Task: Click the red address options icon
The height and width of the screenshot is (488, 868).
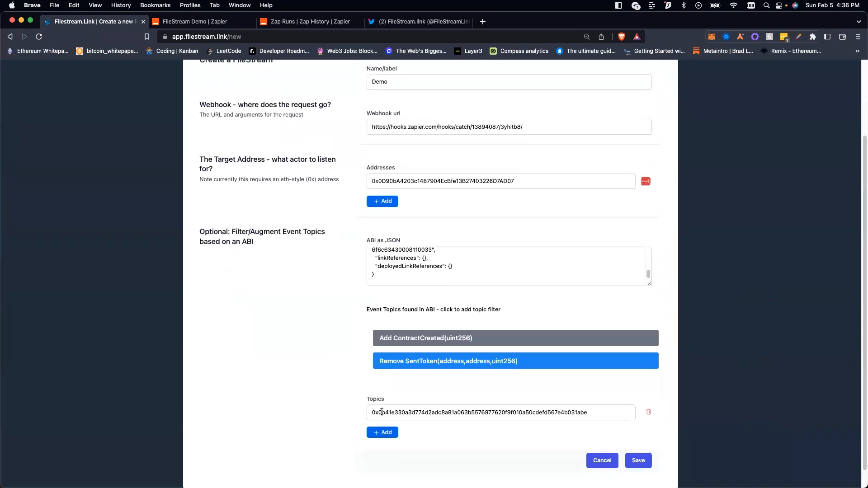Action: coord(646,181)
